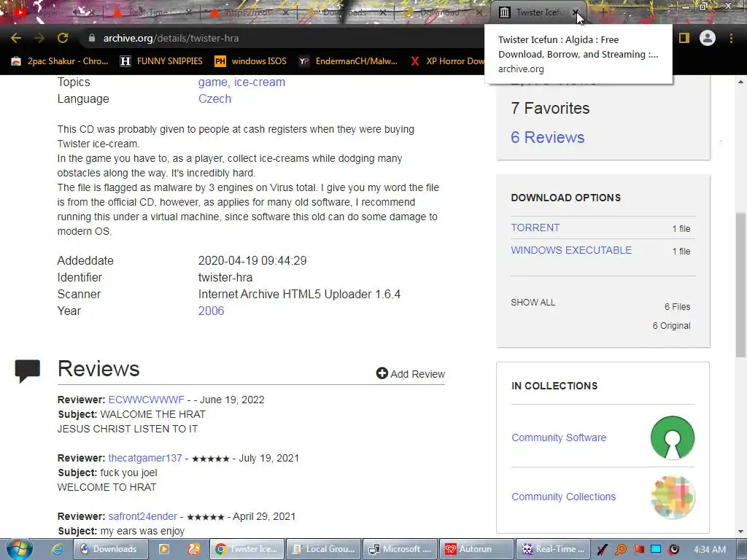Open EndermanCH/Malw... bookmark
This screenshot has width=747, height=560.
348,61
